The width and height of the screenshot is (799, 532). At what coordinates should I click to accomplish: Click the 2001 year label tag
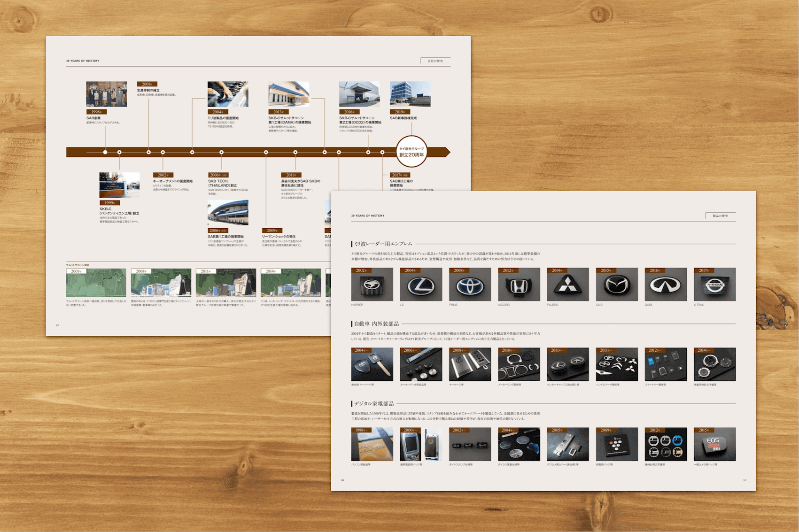tap(147, 84)
